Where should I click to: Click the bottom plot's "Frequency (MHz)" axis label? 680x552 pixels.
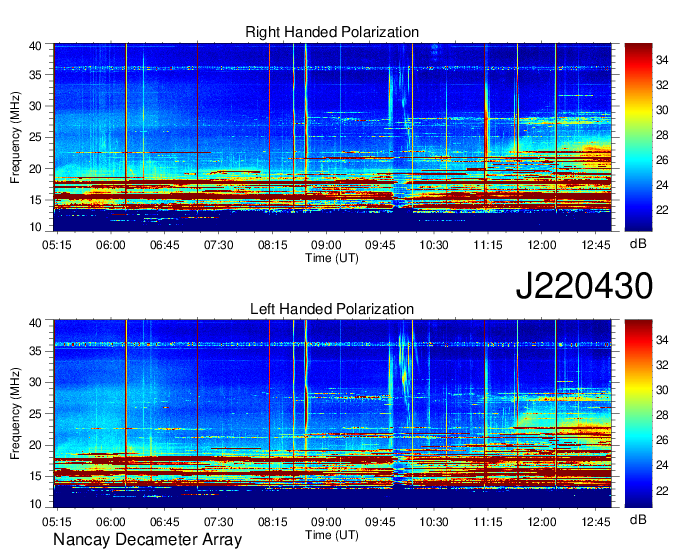(x=15, y=414)
